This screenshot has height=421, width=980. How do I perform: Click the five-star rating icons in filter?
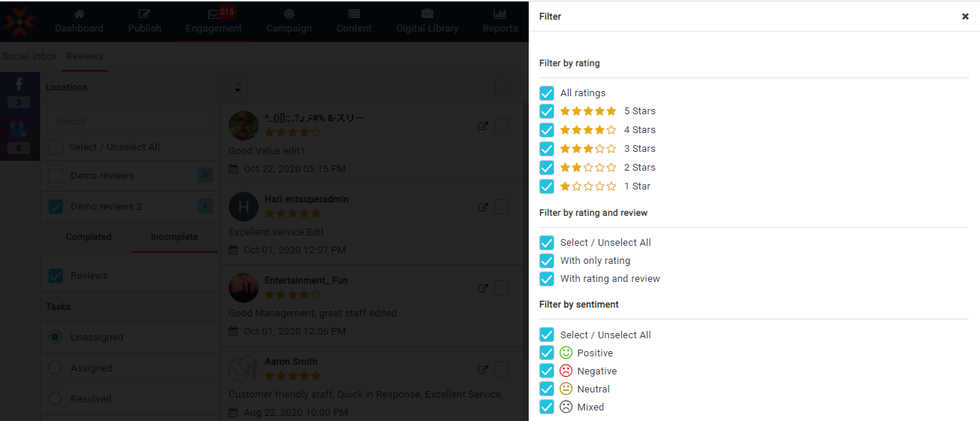(588, 111)
